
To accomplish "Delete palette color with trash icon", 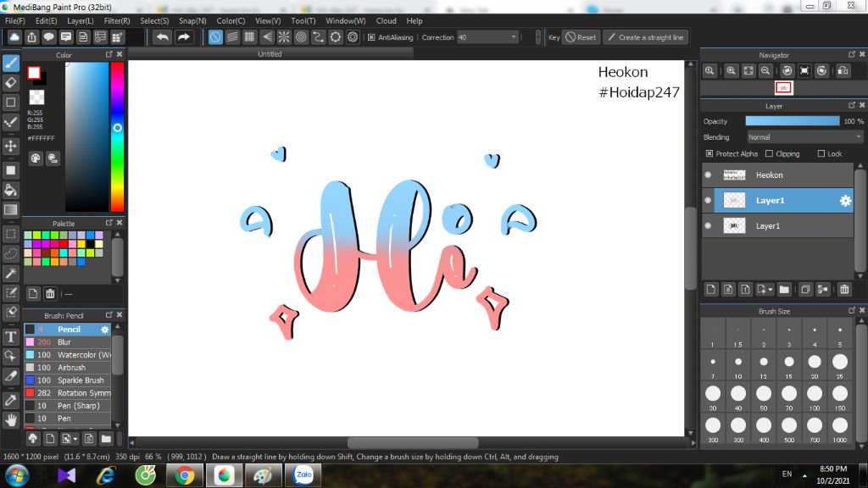I will pos(50,294).
